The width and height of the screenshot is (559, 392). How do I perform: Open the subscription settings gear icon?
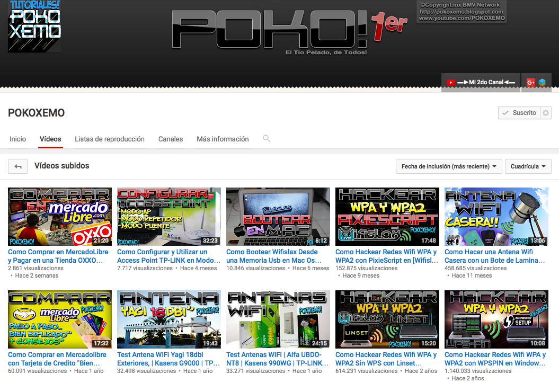click(x=546, y=113)
